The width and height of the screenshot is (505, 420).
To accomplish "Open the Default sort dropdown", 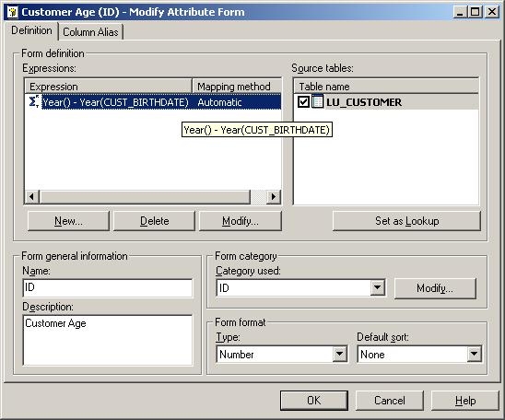I will (474, 354).
